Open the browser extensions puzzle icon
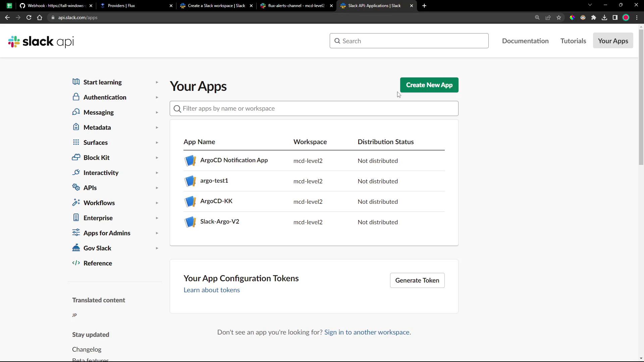The width and height of the screenshot is (644, 362). point(594,17)
